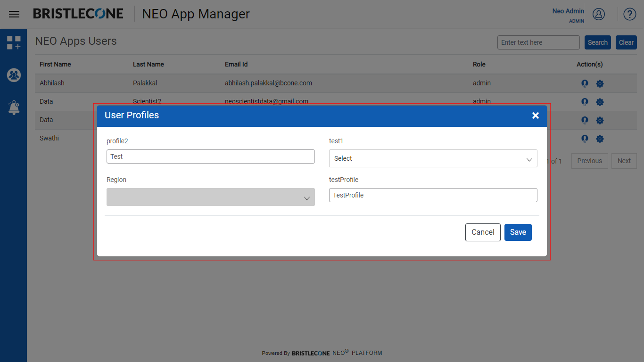
Task: Go to Previous page of users
Action: click(590, 161)
